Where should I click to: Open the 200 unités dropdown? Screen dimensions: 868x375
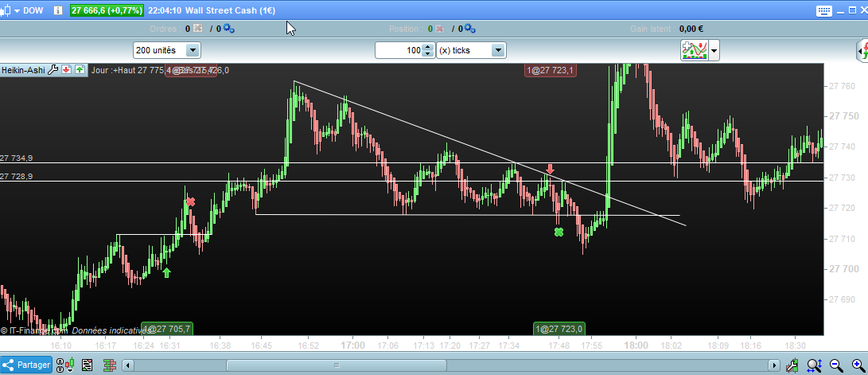pos(166,50)
